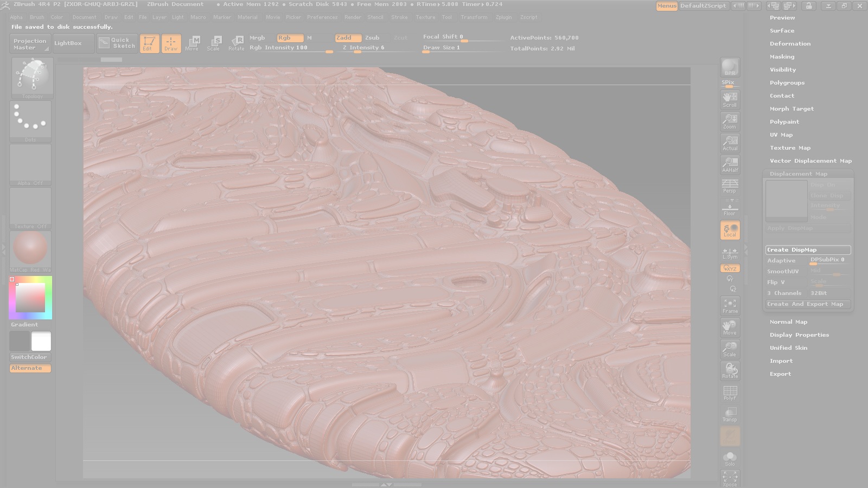Select right shelf Move icon
868x488 pixels.
coord(730,328)
